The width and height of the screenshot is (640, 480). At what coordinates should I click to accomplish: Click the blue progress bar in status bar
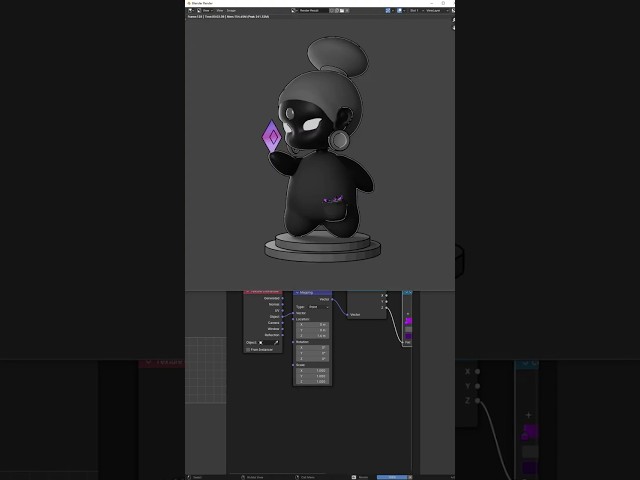point(392,477)
